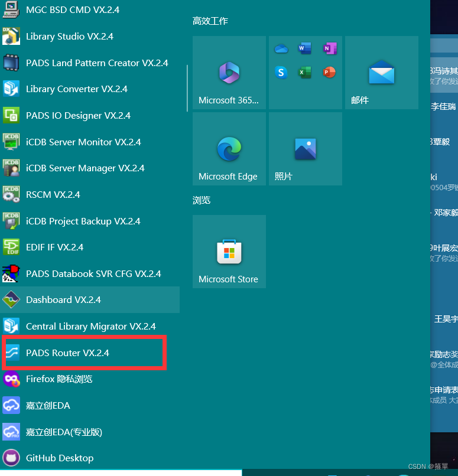
Task: Open Word from the Office folder tile
Action: 305,48
